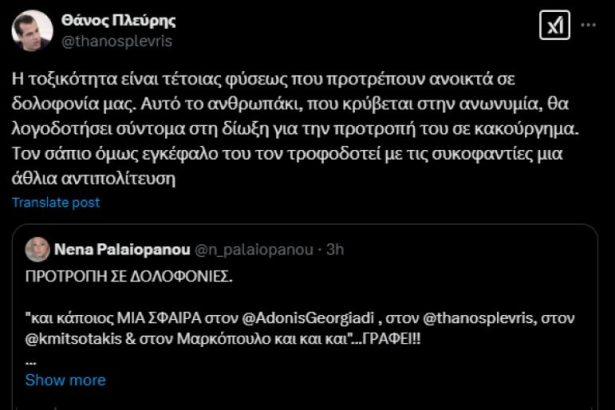
Task: Click the ellipsis line above Show more
Action: tap(31, 360)
